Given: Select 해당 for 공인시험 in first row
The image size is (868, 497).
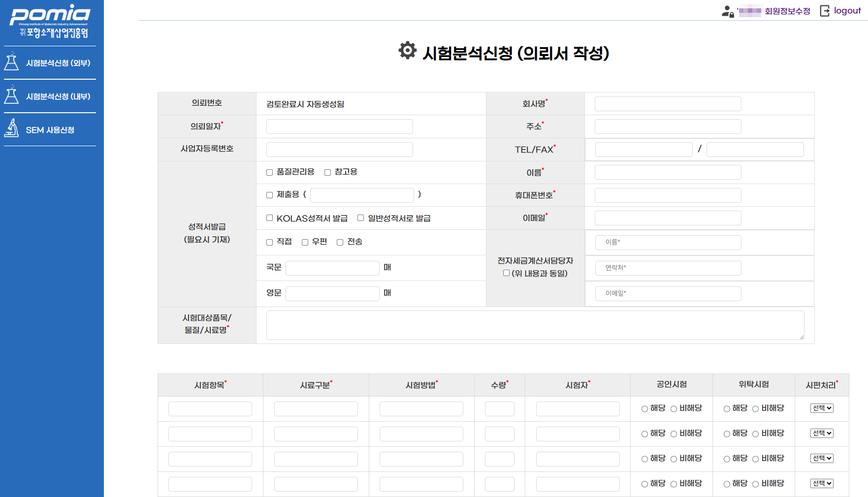Looking at the screenshot, I should (x=644, y=409).
